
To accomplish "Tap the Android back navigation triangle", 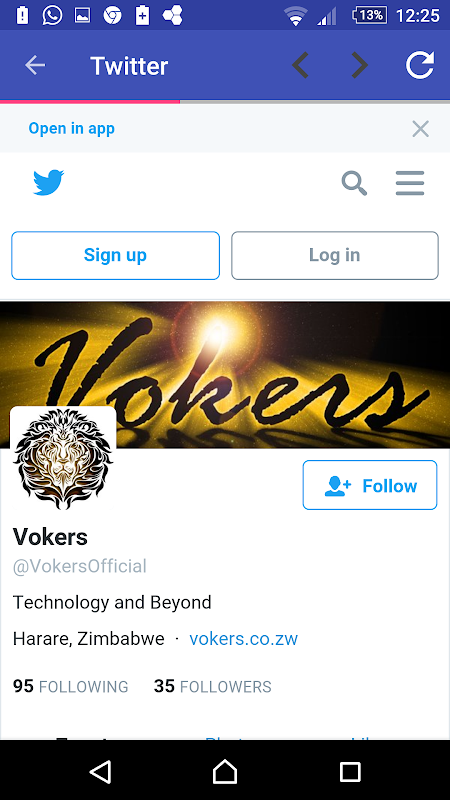I will [x=100, y=771].
